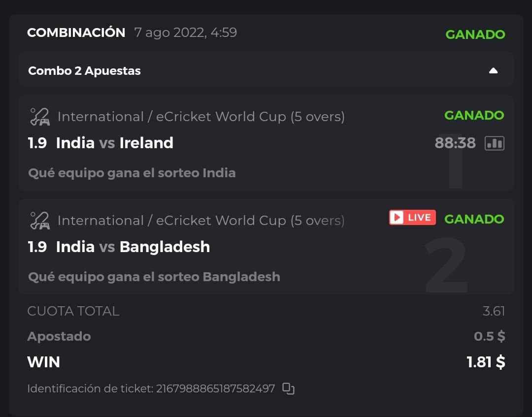Image resolution: width=532 pixels, height=417 pixels.
Task: Open the India vs Ireland match
Action: [114, 143]
